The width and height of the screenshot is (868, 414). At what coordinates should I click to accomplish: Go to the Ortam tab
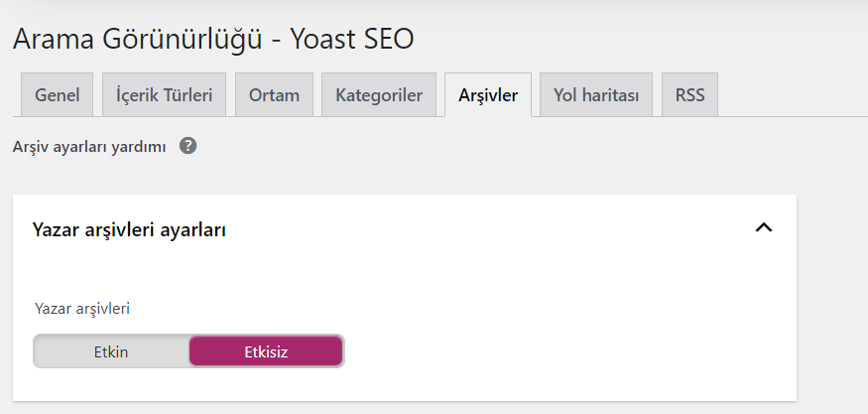pyautogui.click(x=274, y=94)
